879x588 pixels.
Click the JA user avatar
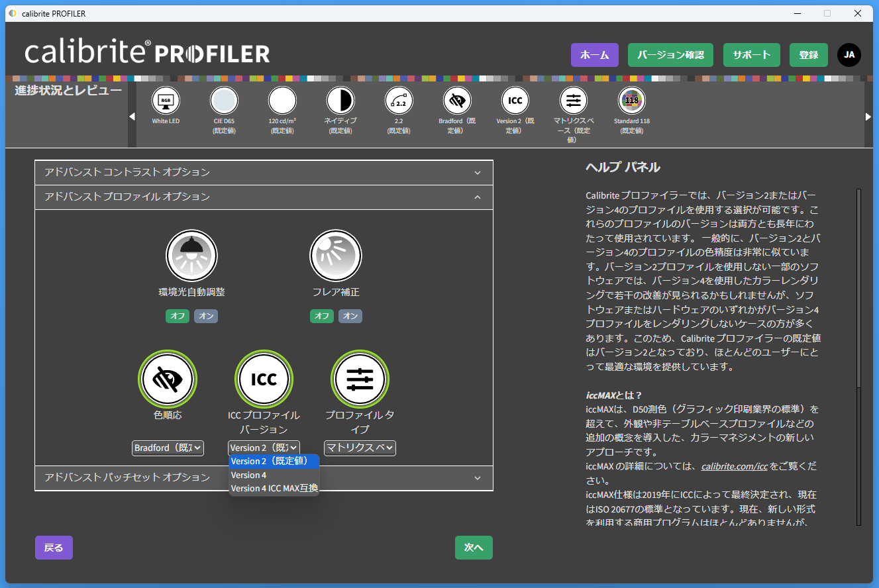849,55
